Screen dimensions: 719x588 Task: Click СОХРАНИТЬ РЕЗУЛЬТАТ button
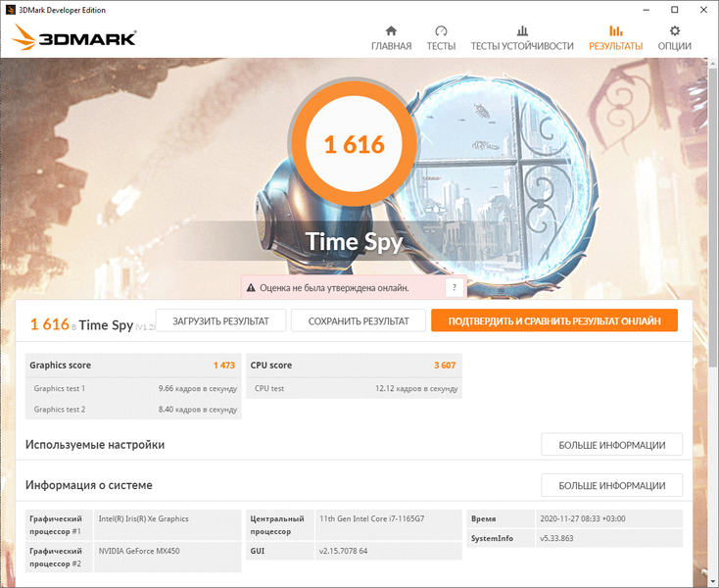359,320
